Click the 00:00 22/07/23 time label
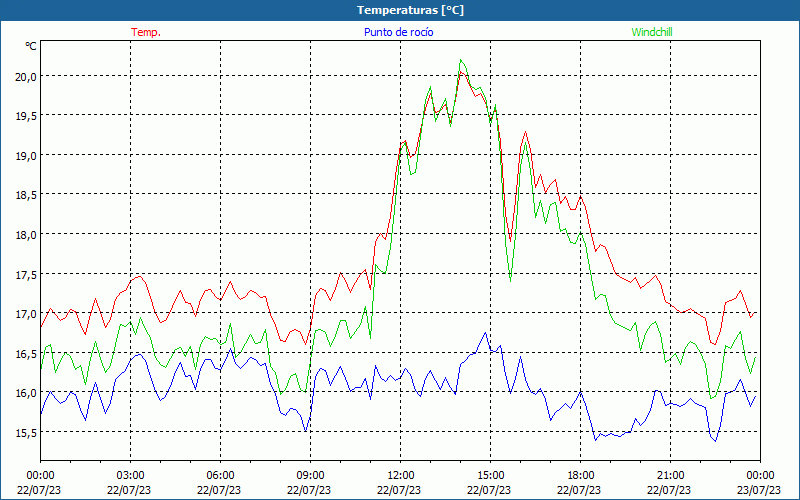800x500 pixels. pyautogui.click(x=39, y=483)
